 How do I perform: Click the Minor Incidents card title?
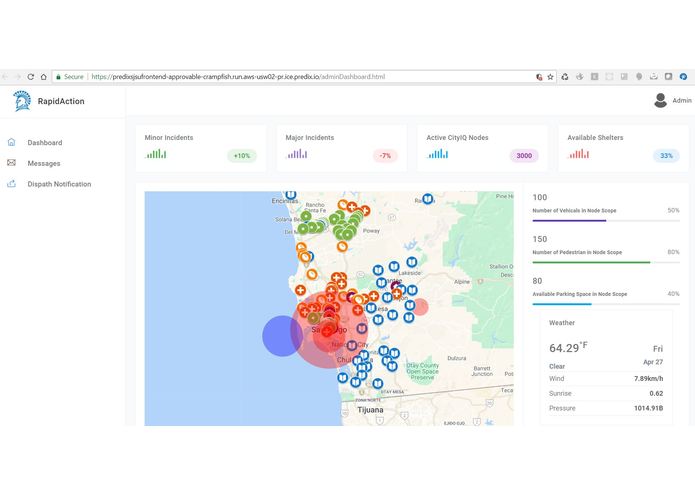click(x=169, y=138)
